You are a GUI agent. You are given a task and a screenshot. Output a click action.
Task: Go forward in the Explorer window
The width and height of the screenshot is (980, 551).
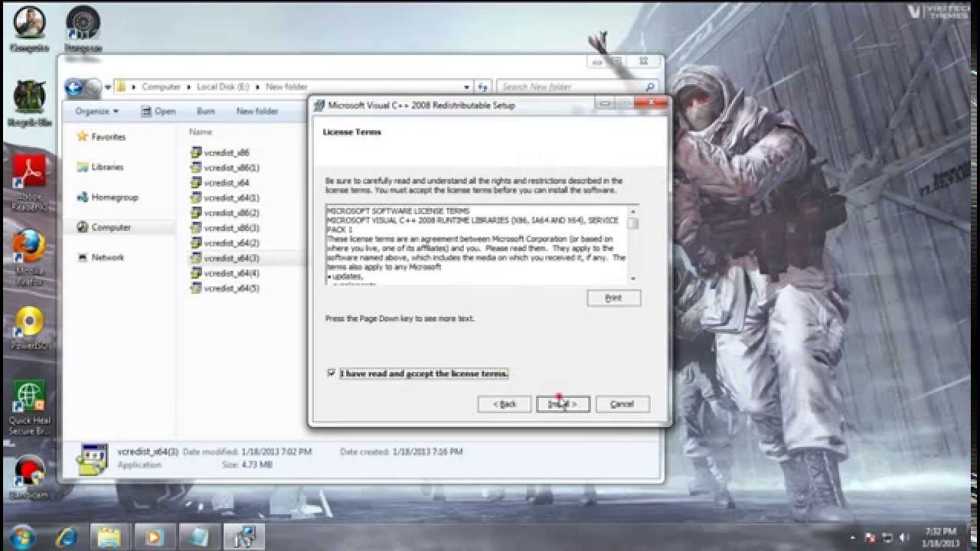(x=93, y=87)
